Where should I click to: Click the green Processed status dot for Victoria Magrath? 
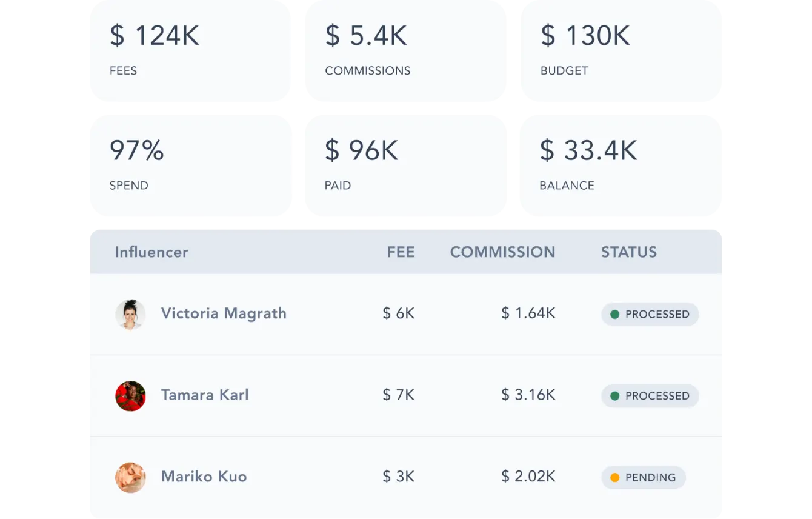pyautogui.click(x=614, y=315)
